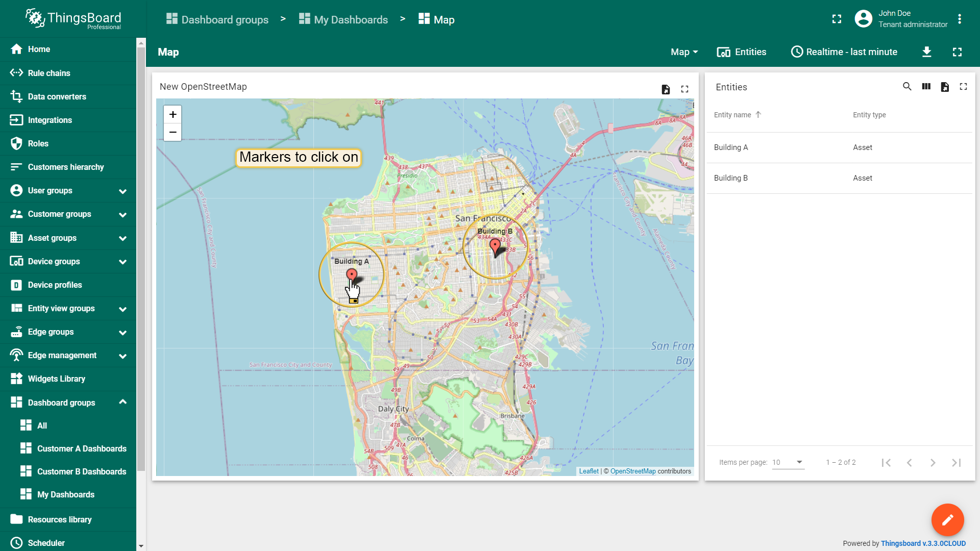Go to the first page of entities
The width and height of the screenshot is (980, 551).
tap(886, 463)
